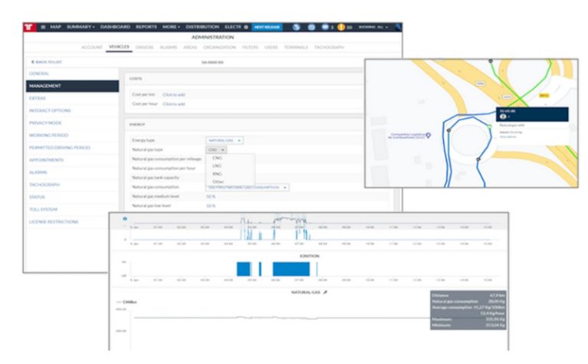Viewport: 588px width, 364px height.
Task: Open the hamburger menu icon
Action: [43, 27]
